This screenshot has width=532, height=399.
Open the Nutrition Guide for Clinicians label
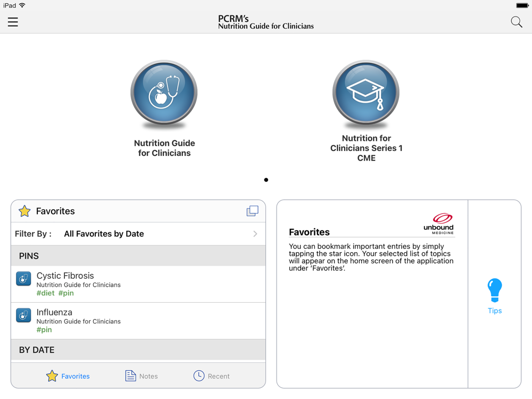point(164,148)
